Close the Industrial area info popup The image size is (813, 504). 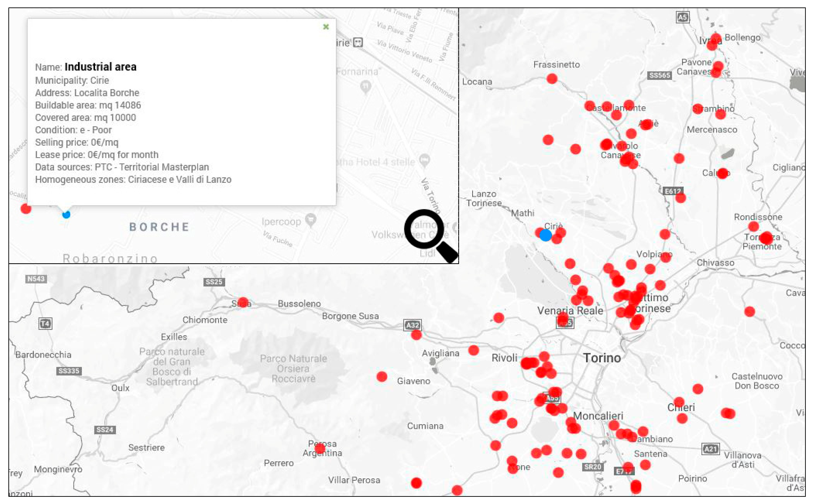click(326, 27)
